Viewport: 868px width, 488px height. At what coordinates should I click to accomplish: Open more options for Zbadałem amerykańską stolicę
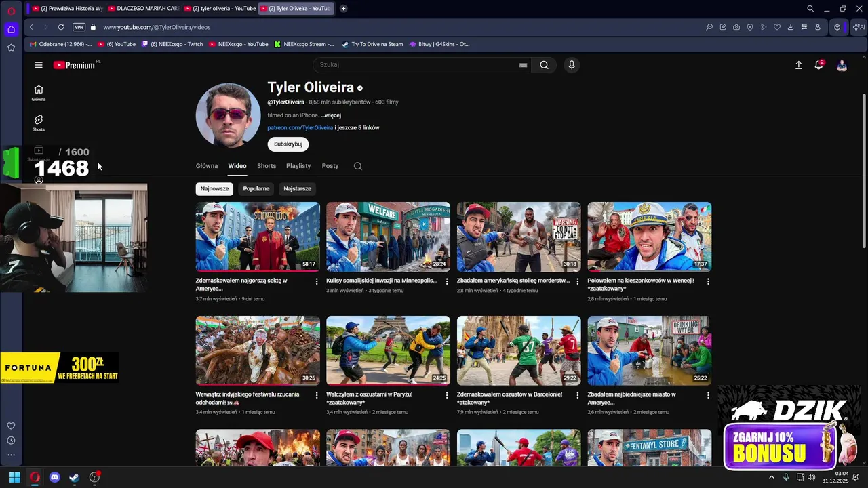(x=577, y=281)
